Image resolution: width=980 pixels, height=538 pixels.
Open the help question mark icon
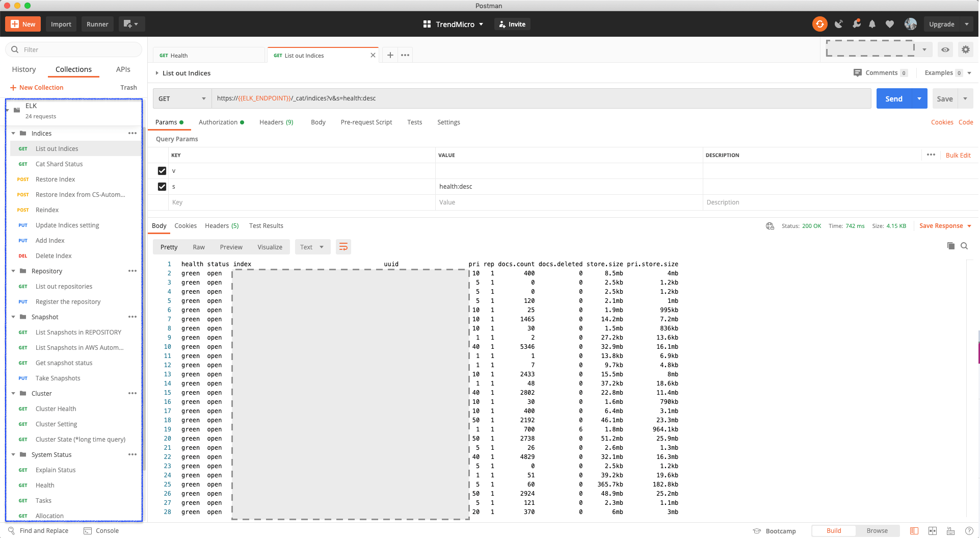[x=969, y=531]
